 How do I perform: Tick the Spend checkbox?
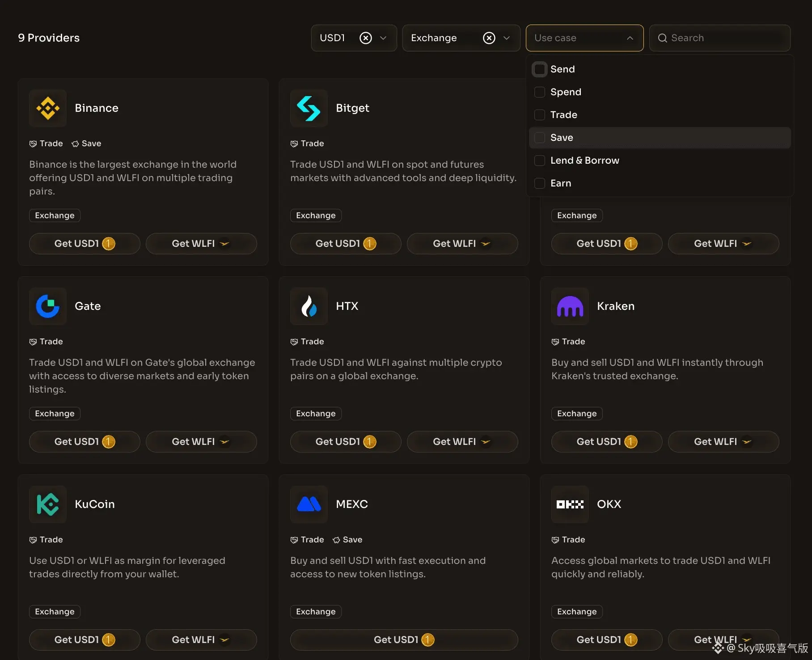tap(540, 92)
